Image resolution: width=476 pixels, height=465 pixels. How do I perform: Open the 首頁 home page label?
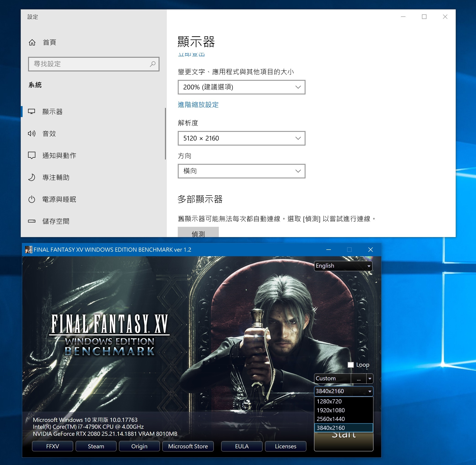tap(50, 42)
